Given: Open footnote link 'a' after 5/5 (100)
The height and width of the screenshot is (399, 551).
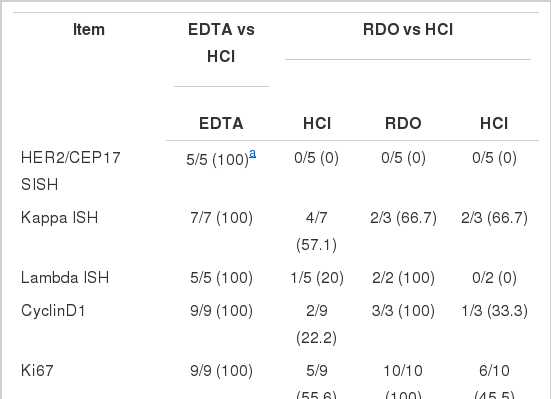Looking at the screenshot, I should (x=252, y=154).
